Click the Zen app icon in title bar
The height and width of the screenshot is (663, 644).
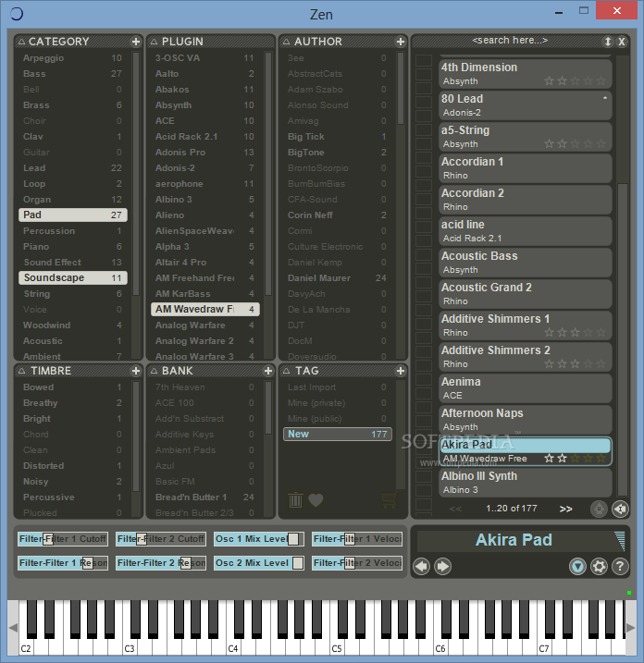[x=16, y=14]
